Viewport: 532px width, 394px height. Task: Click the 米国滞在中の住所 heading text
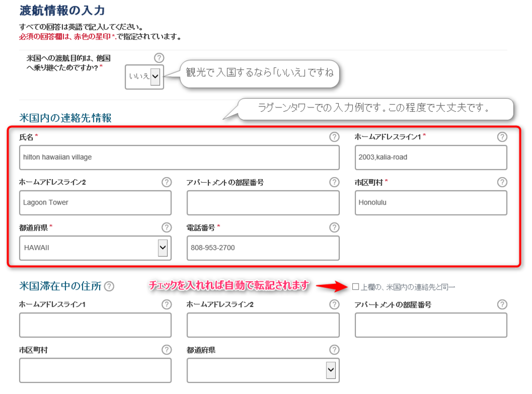pos(60,286)
